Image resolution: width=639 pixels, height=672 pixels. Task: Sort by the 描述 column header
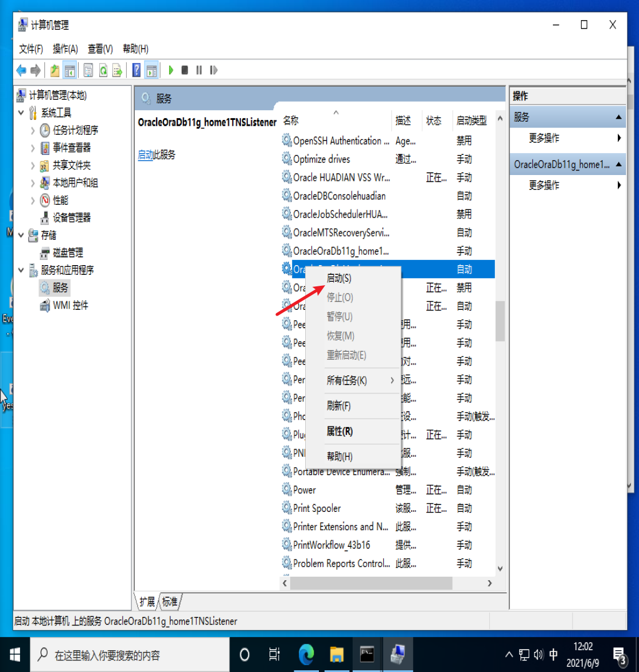406,121
